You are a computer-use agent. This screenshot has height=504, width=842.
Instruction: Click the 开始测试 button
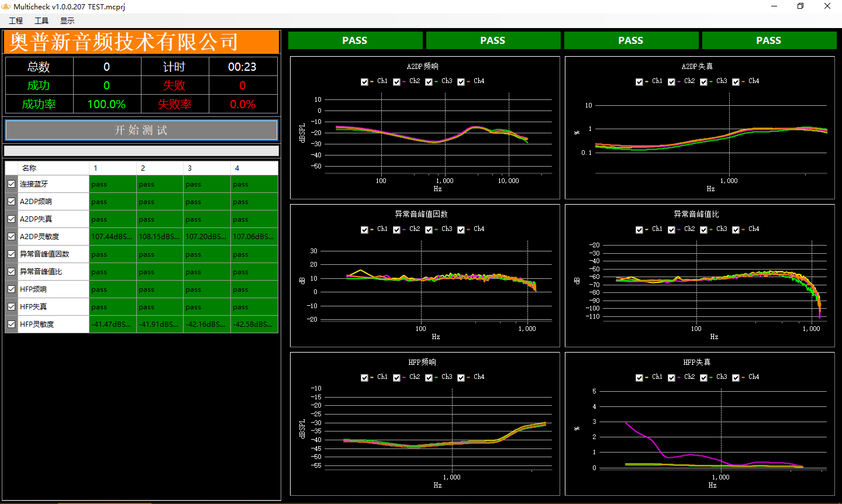click(x=141, y=130)
